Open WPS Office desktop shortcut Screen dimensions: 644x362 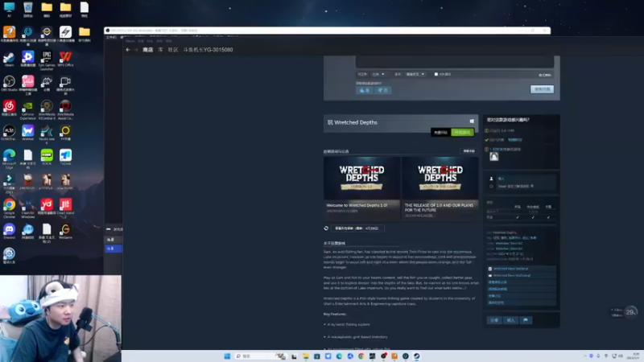65,59
